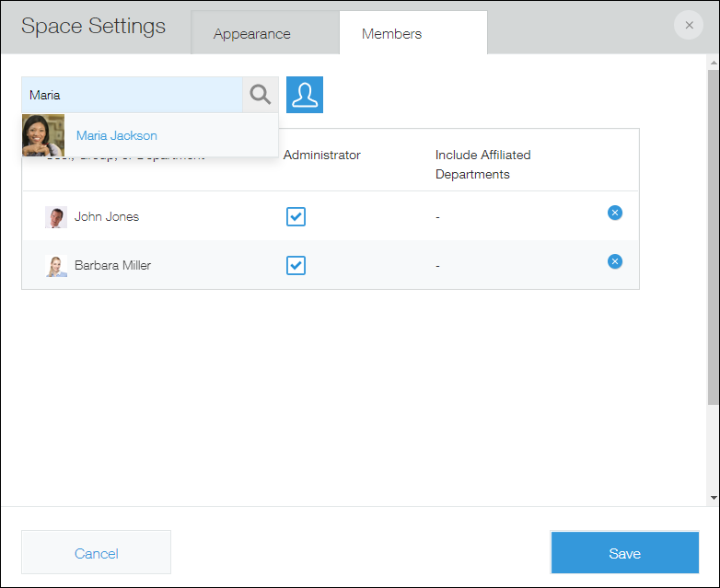Click the Cancel button
The image size is (720, 588).
point(96,553)
